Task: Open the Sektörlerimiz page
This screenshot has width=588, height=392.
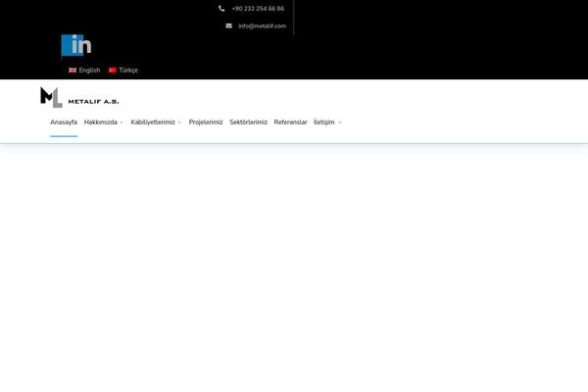Action: [249, 122]
